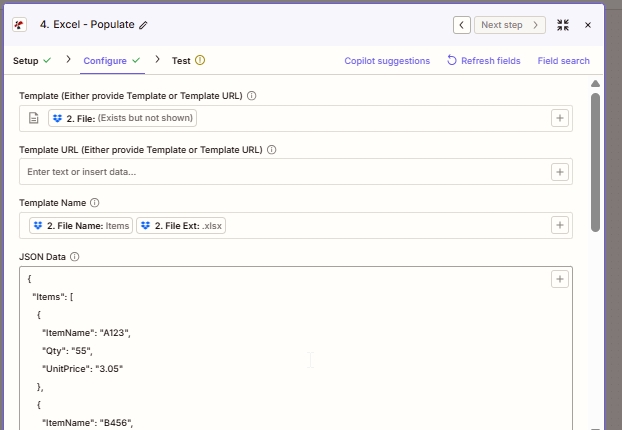Go to previous step arrow button

pyautogui.click(x=462, y=25)
